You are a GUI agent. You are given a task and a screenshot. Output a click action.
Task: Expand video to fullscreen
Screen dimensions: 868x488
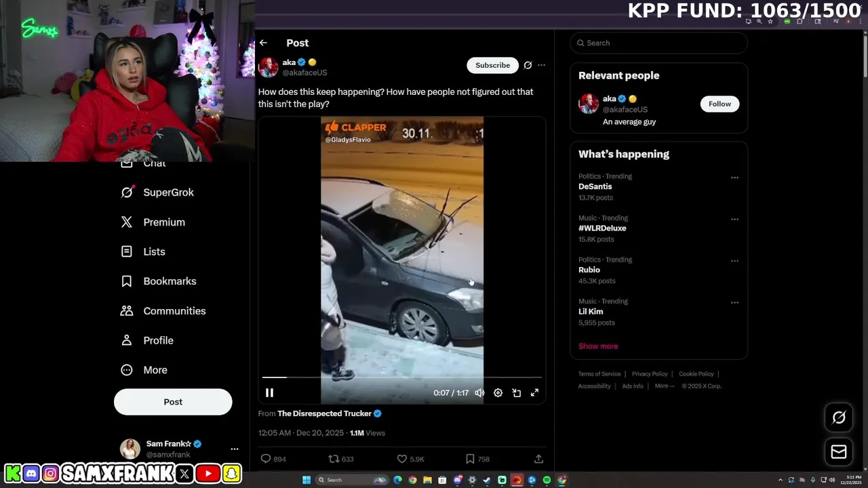[x=534, y=392]
